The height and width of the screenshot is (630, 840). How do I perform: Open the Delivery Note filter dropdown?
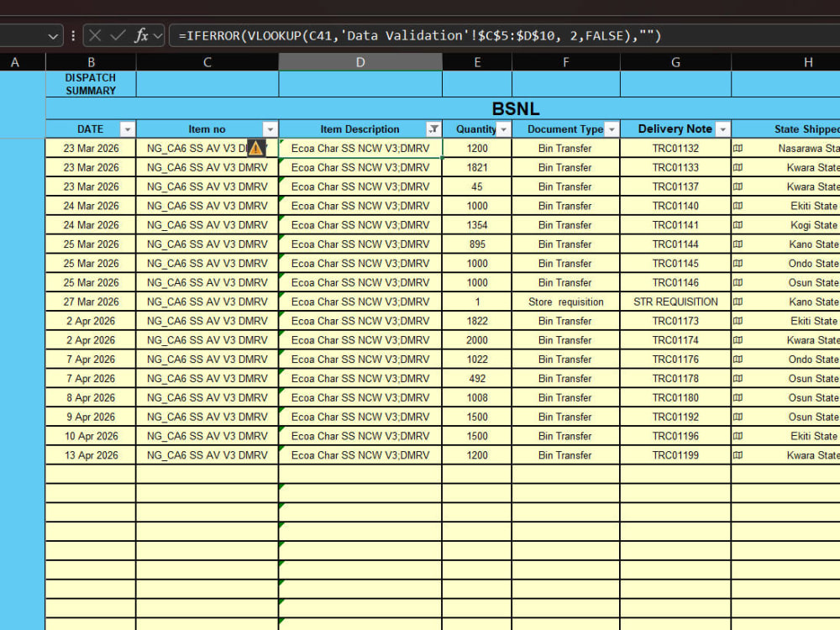[722, 129]
